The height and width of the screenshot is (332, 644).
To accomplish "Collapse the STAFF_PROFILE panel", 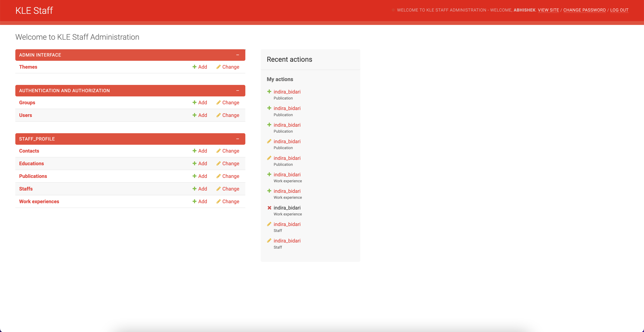I will click(237, 139).
